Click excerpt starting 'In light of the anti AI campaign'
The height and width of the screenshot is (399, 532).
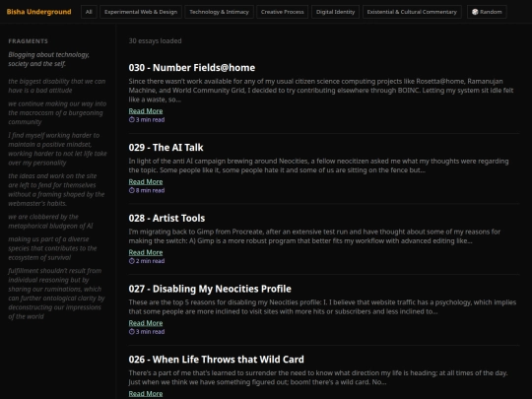pos(318,166)
